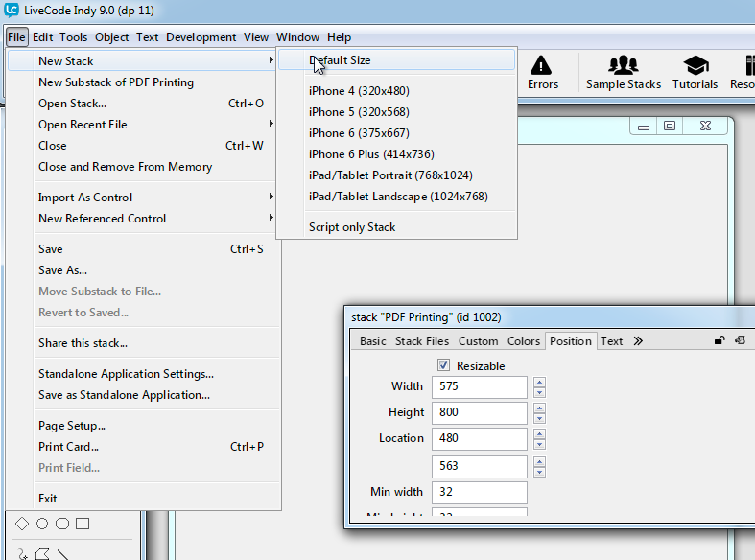
Task: Click the Height input field
Action: click(x=479, y=413)
